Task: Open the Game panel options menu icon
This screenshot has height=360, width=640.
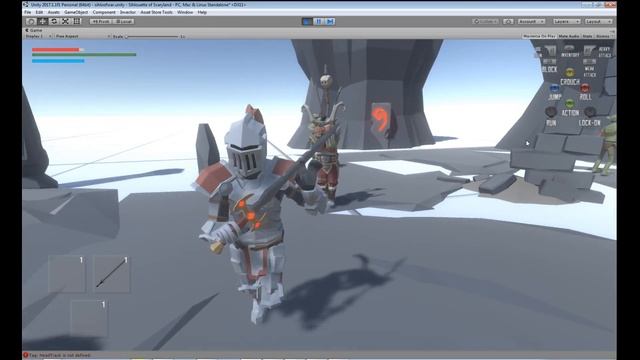Action: coord(612,31)
